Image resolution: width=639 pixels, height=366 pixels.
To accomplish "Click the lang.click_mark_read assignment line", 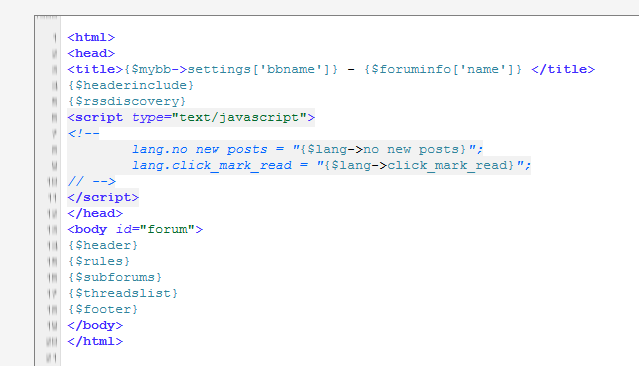I will coord(331,165).
